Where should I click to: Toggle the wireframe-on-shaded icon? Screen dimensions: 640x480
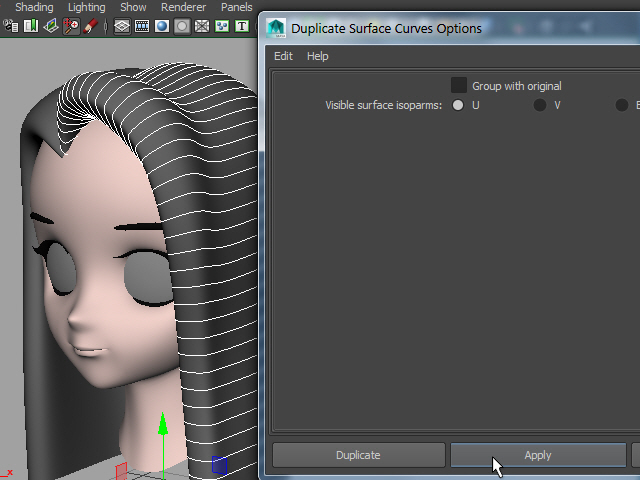tap(201, 26)
